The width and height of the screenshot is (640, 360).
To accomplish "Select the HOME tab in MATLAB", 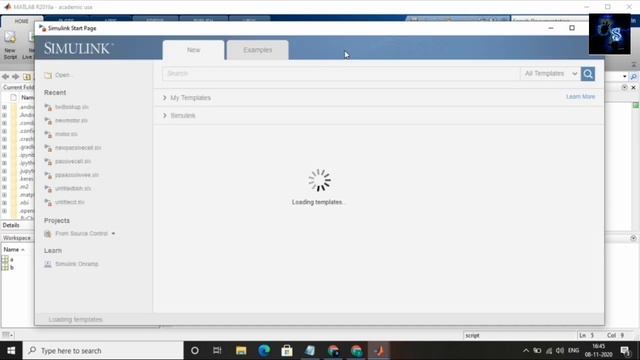I will coord(22,21).
